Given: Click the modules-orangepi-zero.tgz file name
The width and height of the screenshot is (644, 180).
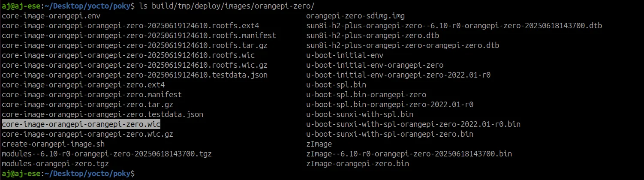Looking at the screenshot, I should pos(55,164).
